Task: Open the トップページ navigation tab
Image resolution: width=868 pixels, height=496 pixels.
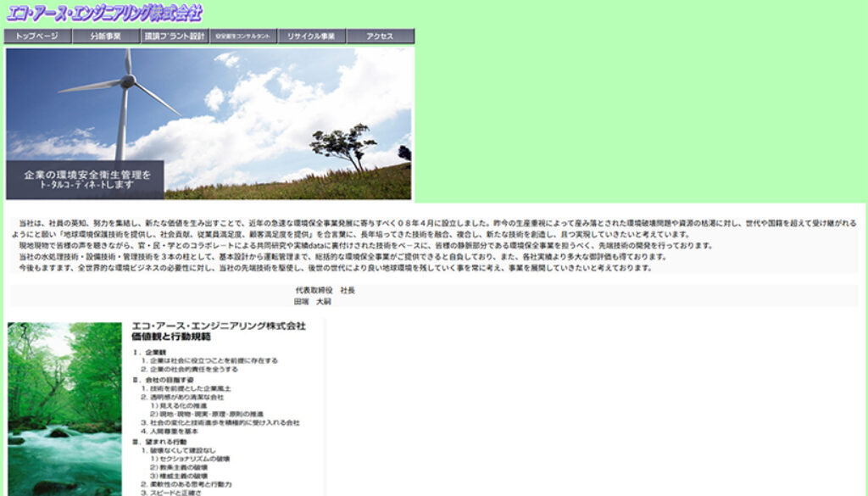Action: pos(37,36)
